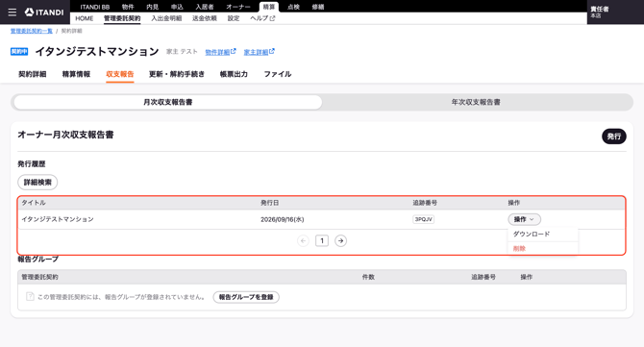The image size is (644, 347).
Task: Open the ファイル tab
Action: 278,74
